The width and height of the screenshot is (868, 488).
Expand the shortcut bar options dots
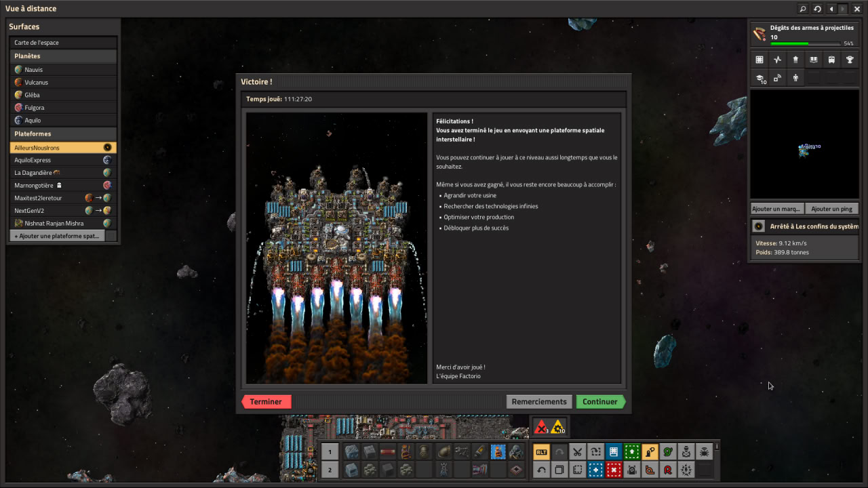coord(717,447)
